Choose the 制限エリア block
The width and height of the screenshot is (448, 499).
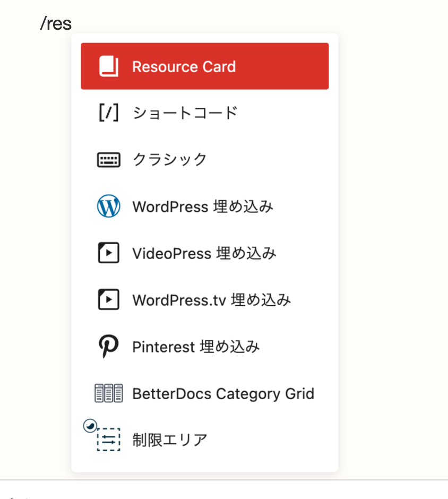pyautogui.click(x=204, y=440)
